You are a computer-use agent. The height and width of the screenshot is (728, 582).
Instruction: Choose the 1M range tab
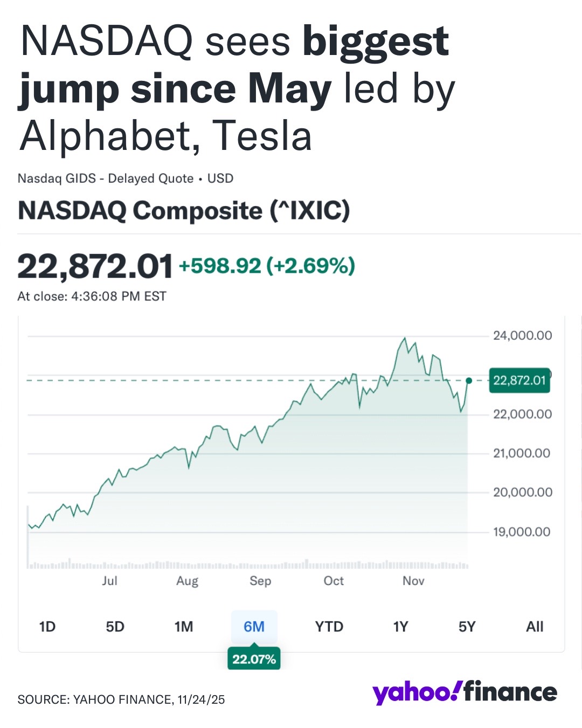(x=183, y=627)
